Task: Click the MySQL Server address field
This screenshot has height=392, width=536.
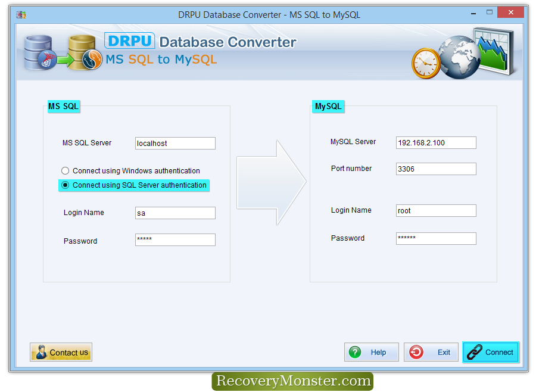Action: coord(436,142)
